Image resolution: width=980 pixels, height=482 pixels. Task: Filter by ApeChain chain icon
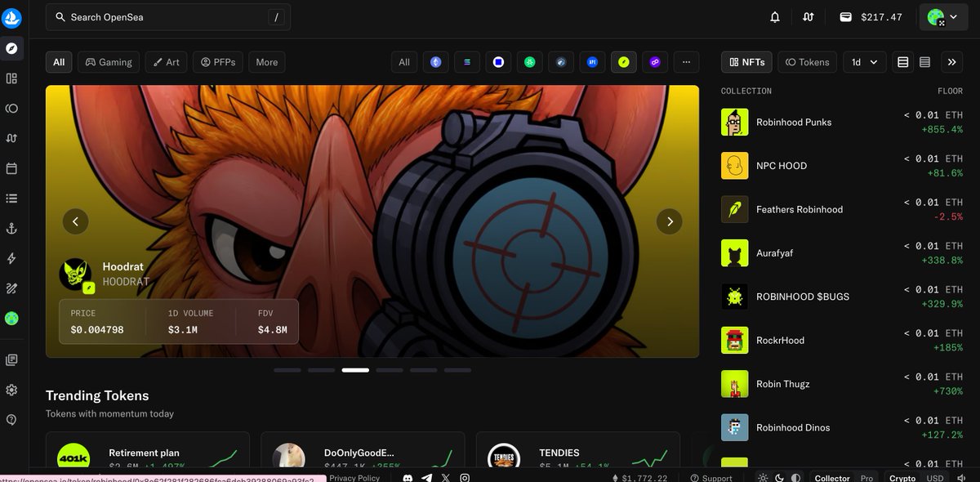click(592, 62)
